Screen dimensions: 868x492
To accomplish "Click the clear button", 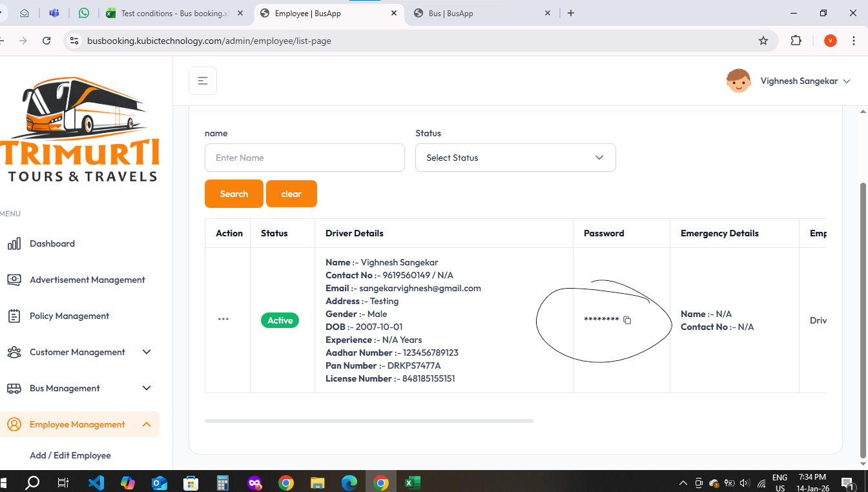I will [x=291, y=194].
